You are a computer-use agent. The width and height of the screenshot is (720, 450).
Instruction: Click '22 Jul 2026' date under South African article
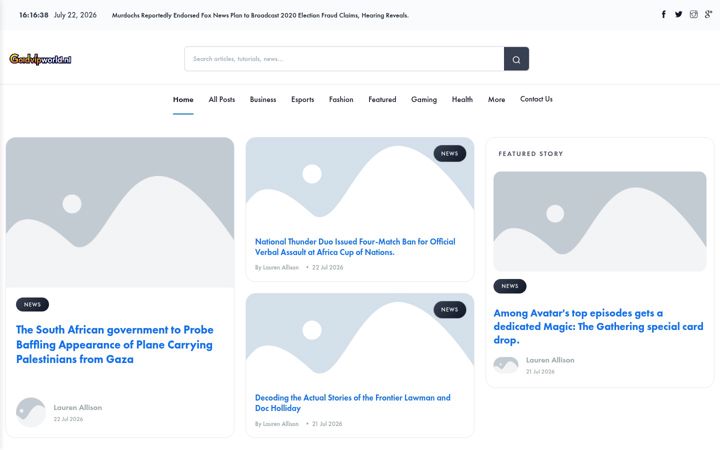pyautogui.click(x=68, y=419)
